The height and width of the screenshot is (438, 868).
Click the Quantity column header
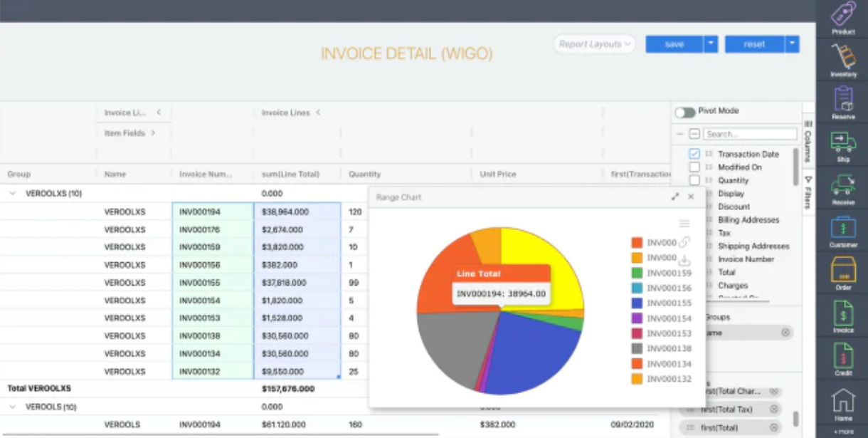364,174
